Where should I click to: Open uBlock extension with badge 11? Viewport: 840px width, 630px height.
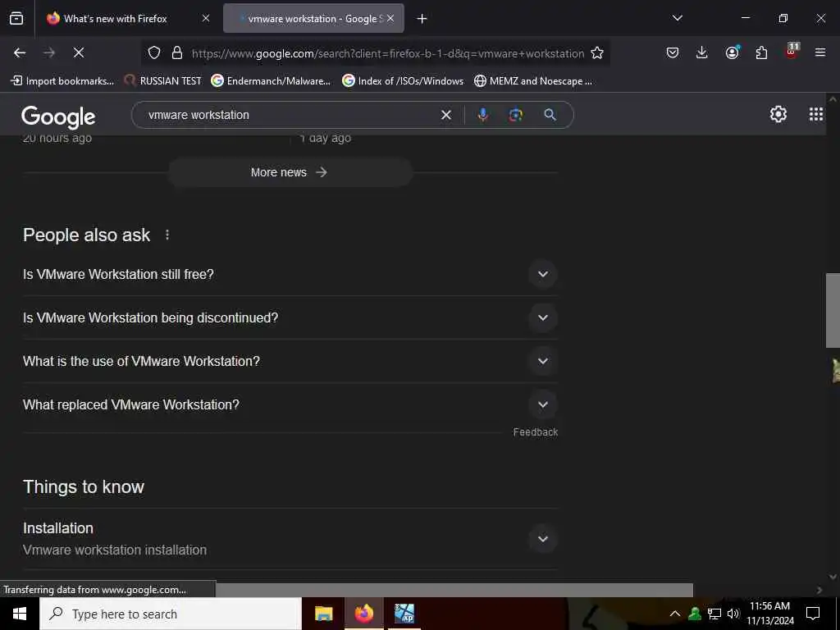click(x=792, y=52)
